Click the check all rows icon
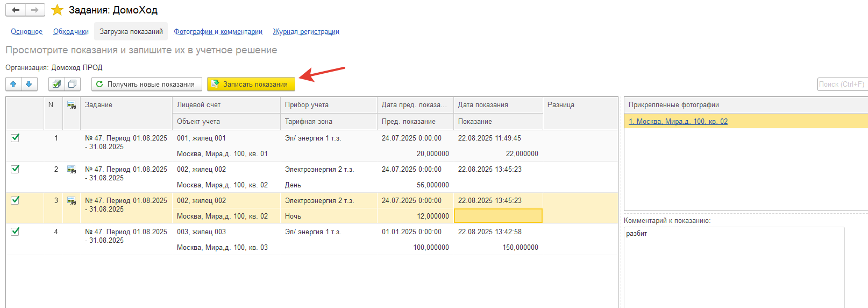This screenshot has height=308, width=868. click(x=56, y=84)
